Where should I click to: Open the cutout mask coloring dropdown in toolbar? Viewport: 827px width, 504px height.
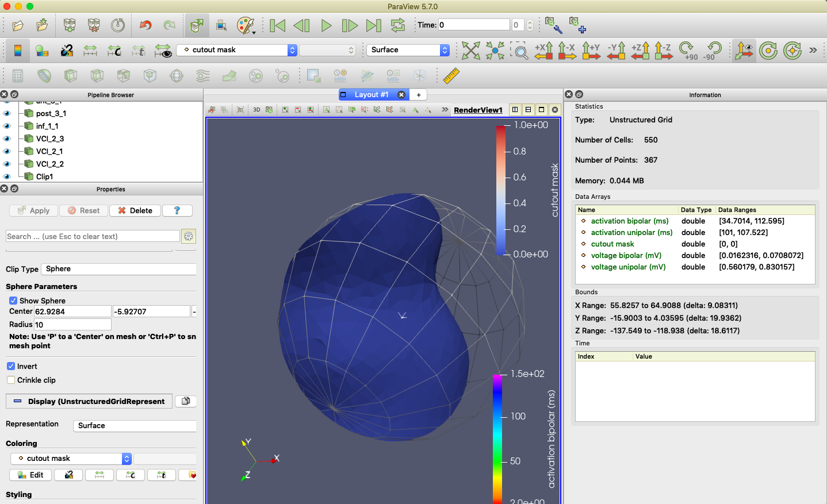click(x=236, y=50)
